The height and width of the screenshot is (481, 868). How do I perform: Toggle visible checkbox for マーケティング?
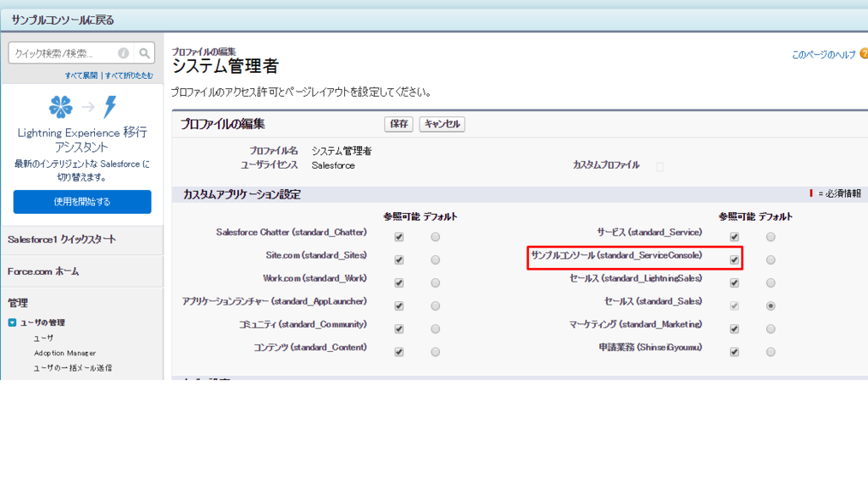(735, 329)
